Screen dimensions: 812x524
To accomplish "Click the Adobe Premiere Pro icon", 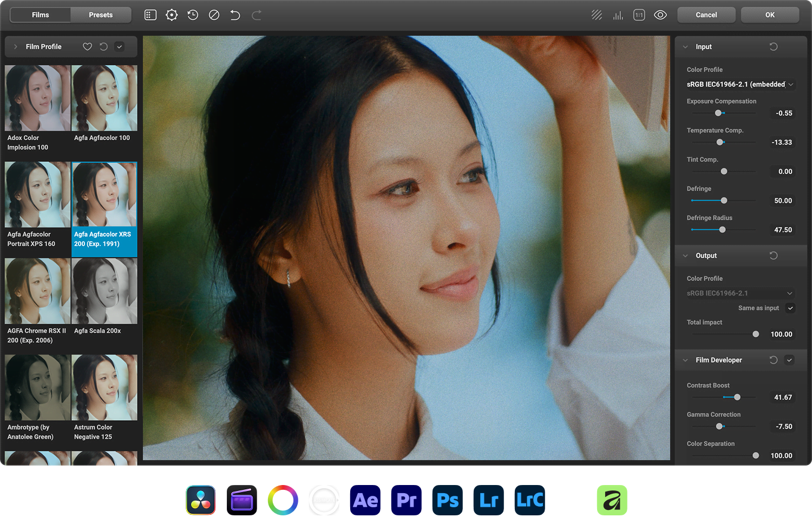I will [x=407, y=500].
